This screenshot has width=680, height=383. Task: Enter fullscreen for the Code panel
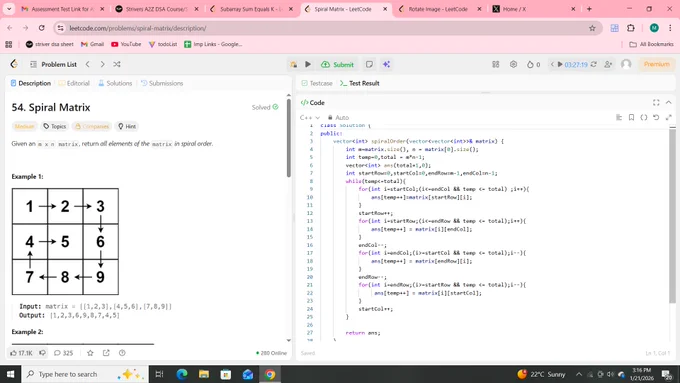coord(656,103)
